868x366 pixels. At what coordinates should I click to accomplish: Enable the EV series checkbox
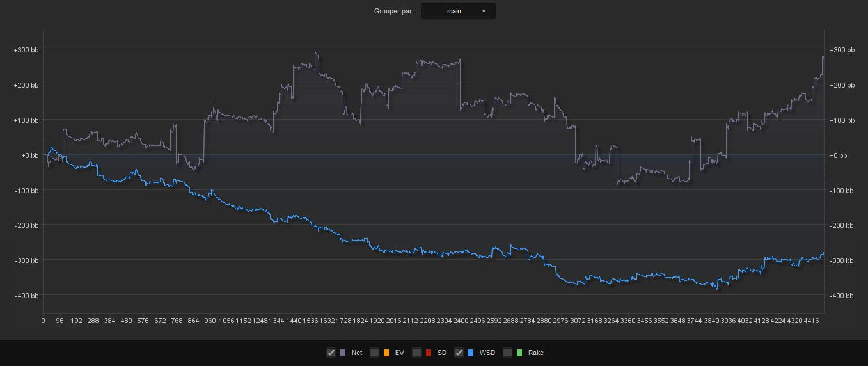374,353
